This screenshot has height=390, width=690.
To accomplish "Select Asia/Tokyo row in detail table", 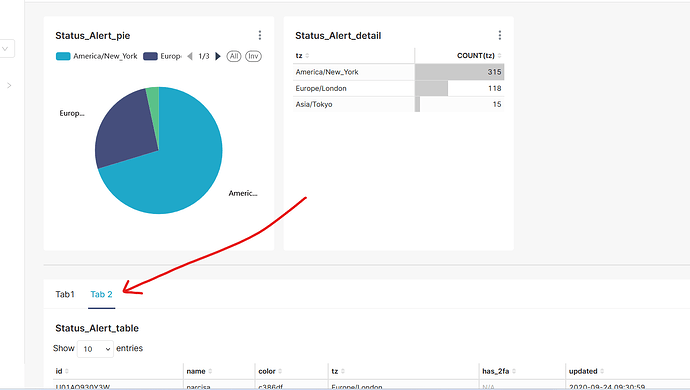I will pos(398,104).
